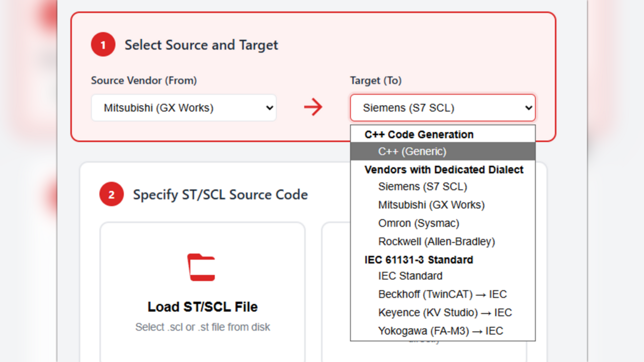644x362 pixels.
Task: Select the IEC Standard option
Action: pyautogui.click(x=410, y=276)
